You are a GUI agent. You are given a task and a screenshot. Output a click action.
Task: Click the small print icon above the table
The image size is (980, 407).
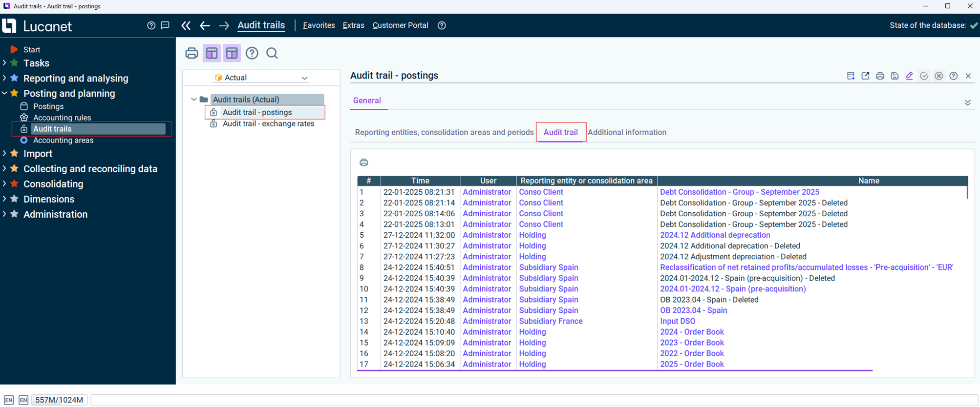tap(364, 163)
